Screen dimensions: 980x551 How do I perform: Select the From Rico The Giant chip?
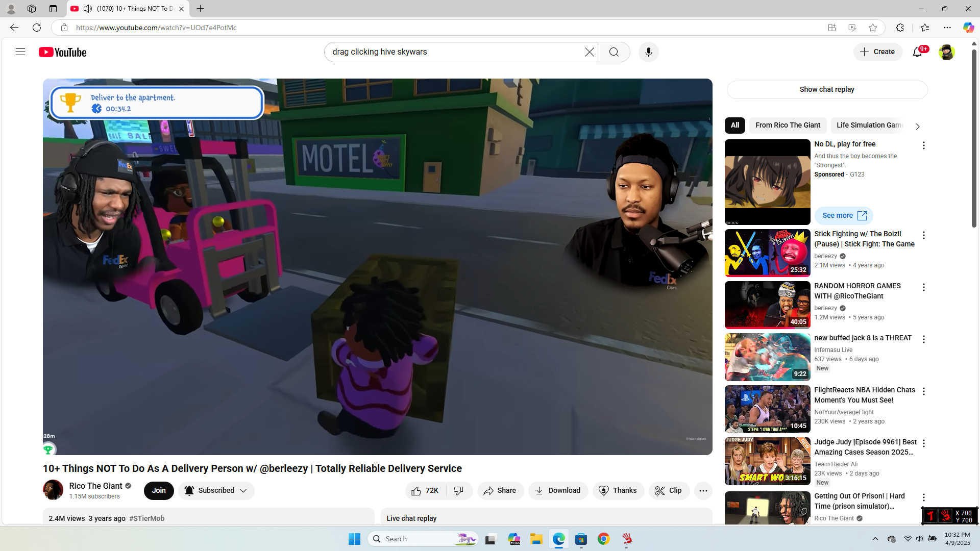tap(788, 125)
